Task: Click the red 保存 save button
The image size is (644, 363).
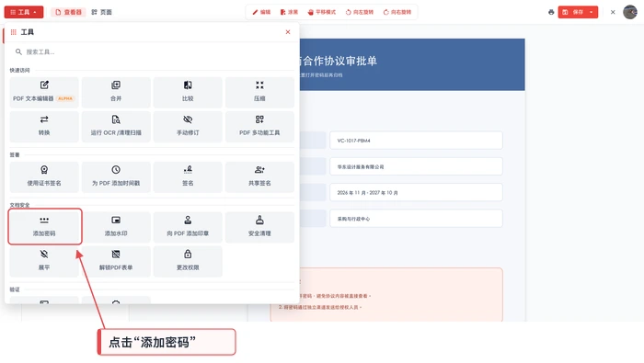Action: coord(572,12)
